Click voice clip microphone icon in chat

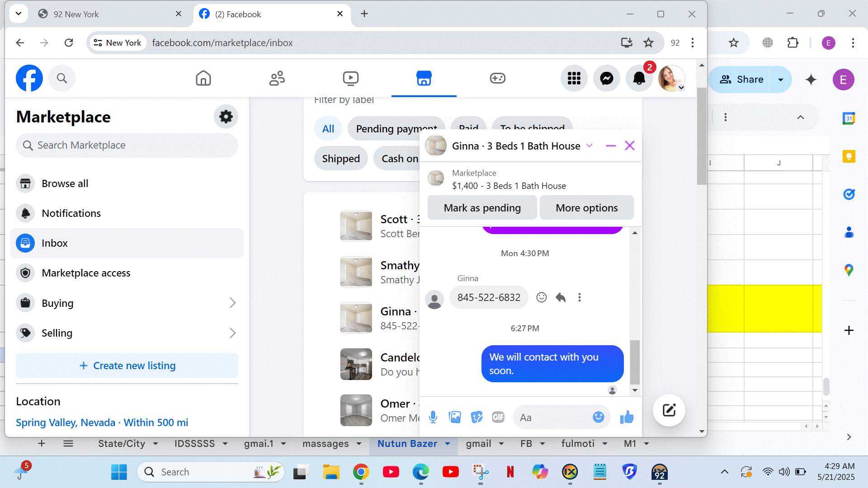tap(433, 417)
